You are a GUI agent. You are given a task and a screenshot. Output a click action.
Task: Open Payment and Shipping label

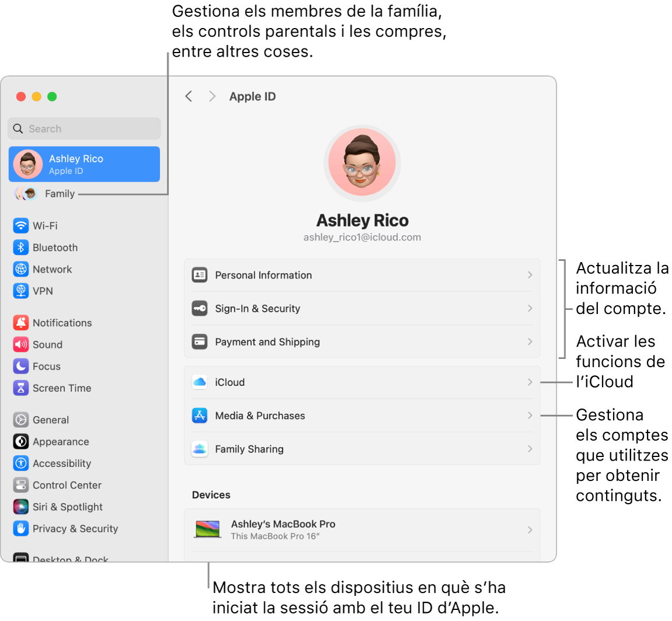267,342
